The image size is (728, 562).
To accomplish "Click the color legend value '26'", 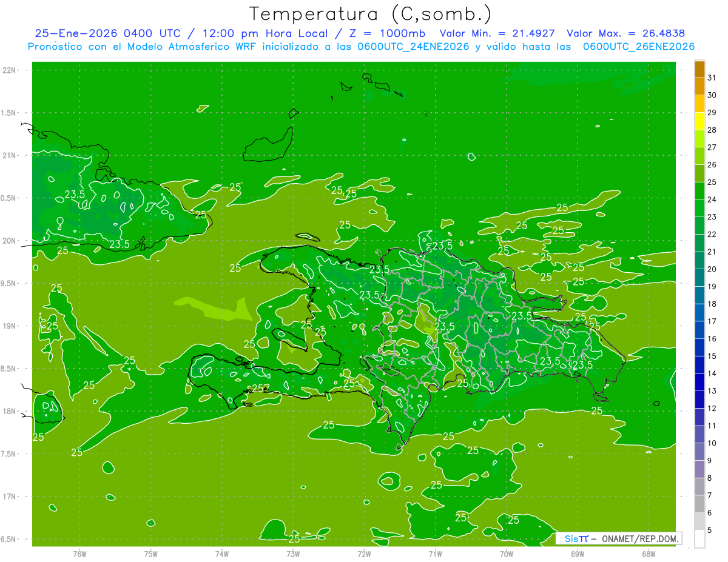I will pyautogui.click(x=712, y=165).
